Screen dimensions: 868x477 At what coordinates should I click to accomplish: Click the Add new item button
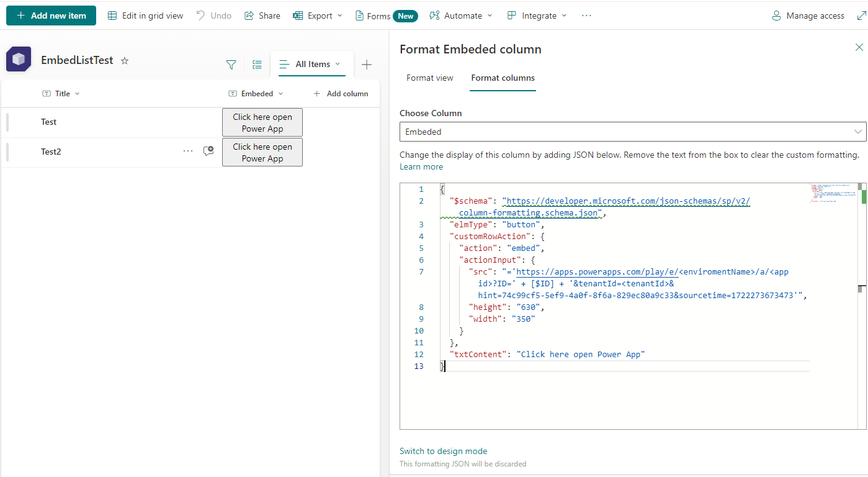coord(51,16)
